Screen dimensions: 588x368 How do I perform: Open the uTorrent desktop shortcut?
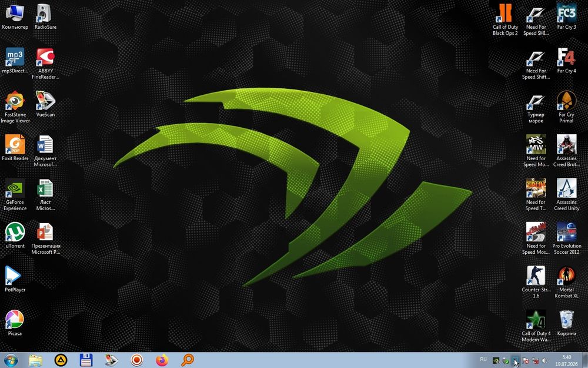point(15,236)
